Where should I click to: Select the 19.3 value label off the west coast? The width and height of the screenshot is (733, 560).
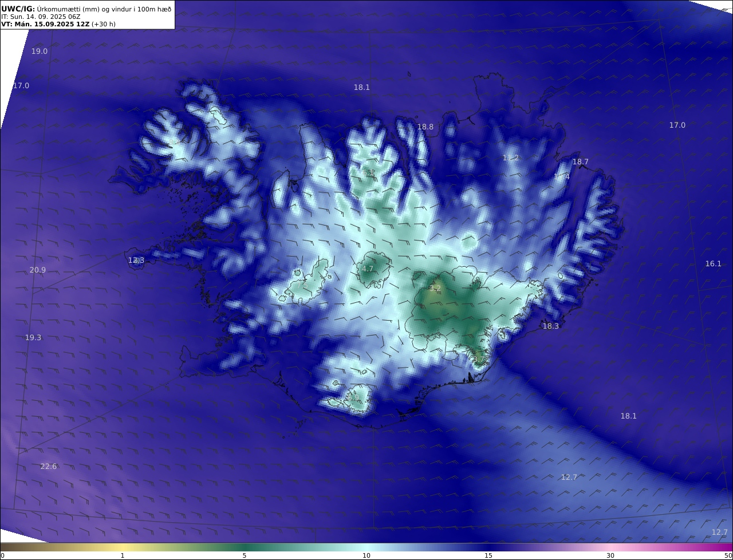[x=33, y=338]
